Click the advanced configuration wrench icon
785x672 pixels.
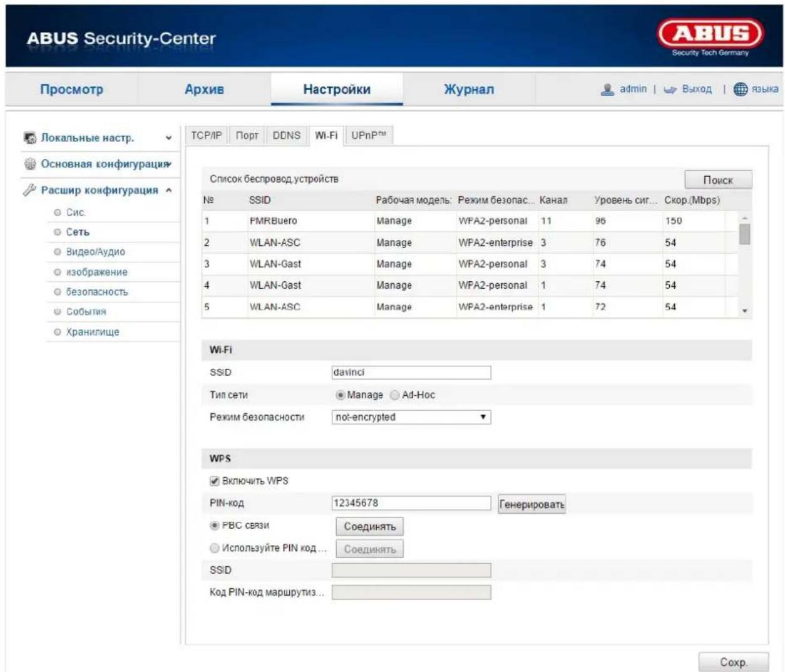coord(29,190)
